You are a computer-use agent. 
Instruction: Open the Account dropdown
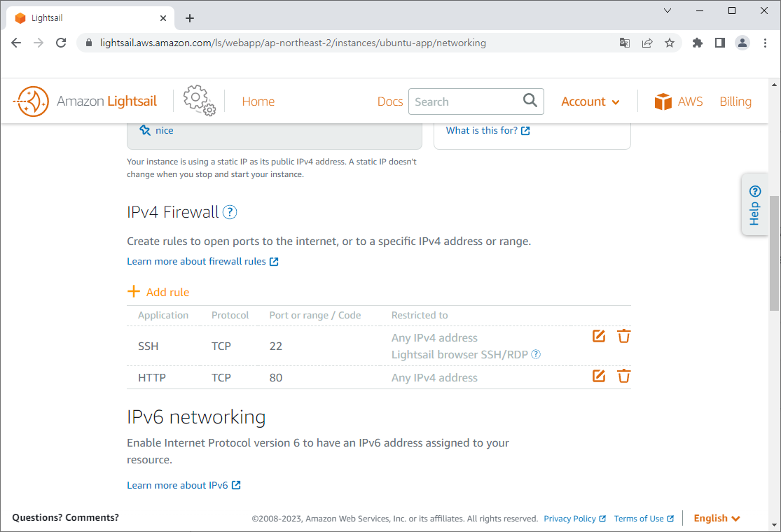click(590, 101)
